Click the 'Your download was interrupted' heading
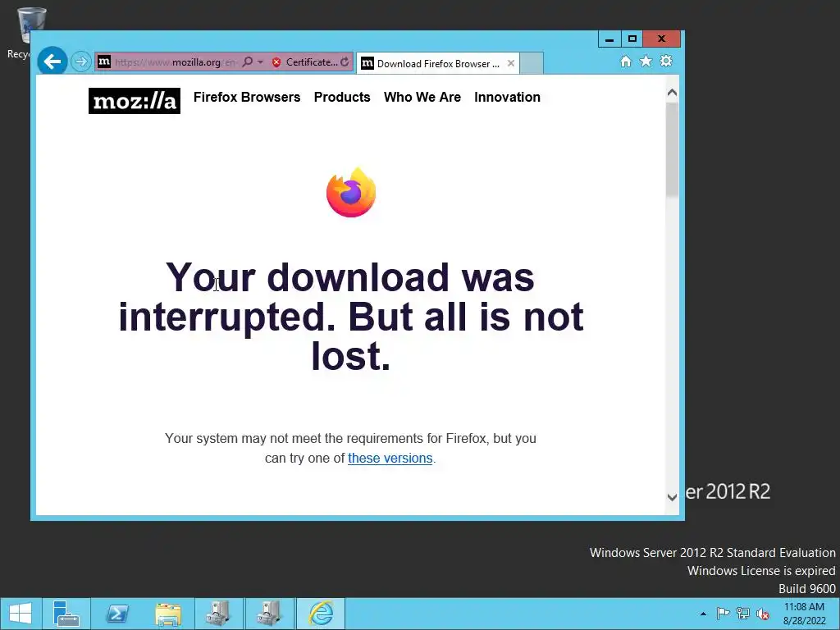Screen dimensions: 840x630 (x=351, y=317)
